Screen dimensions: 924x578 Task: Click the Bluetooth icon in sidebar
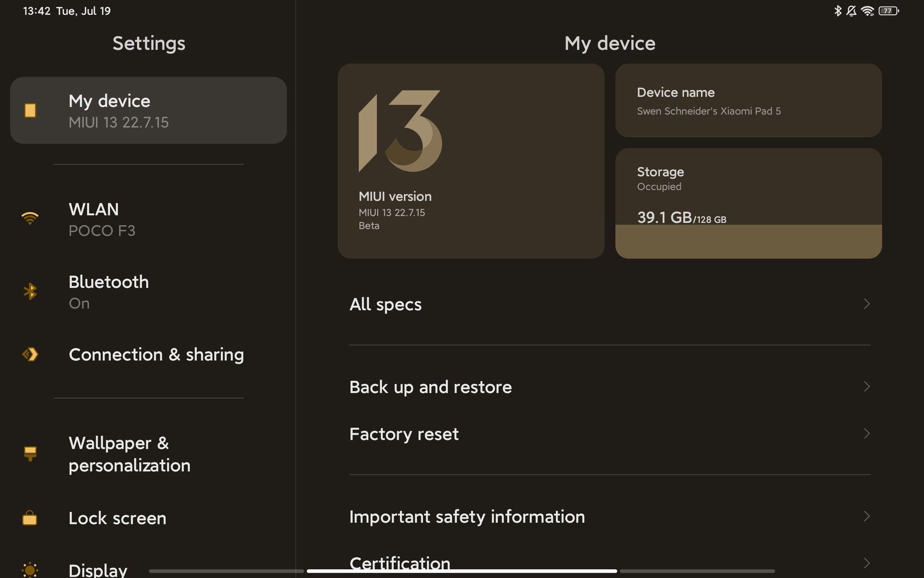(30, 291)
